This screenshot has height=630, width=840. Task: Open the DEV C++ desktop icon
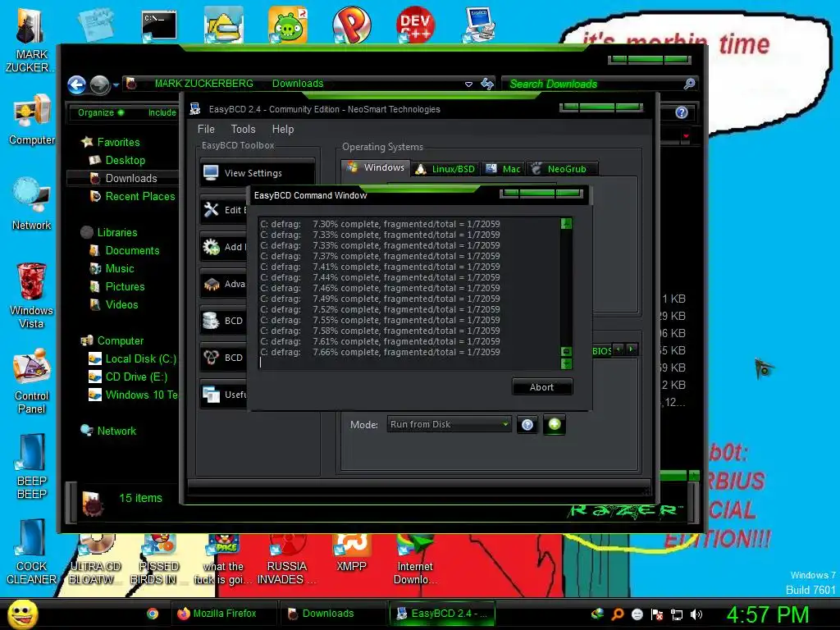click(415, 25)
